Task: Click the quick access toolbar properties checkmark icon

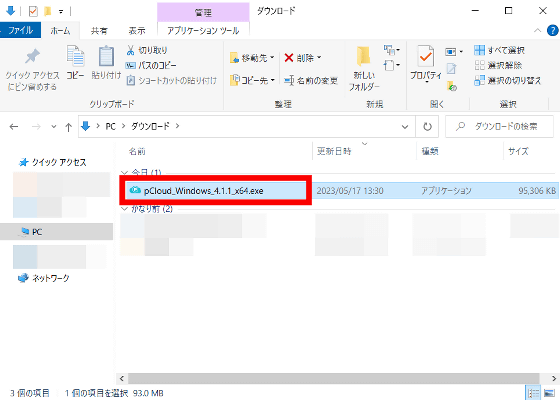Action: 33,11
